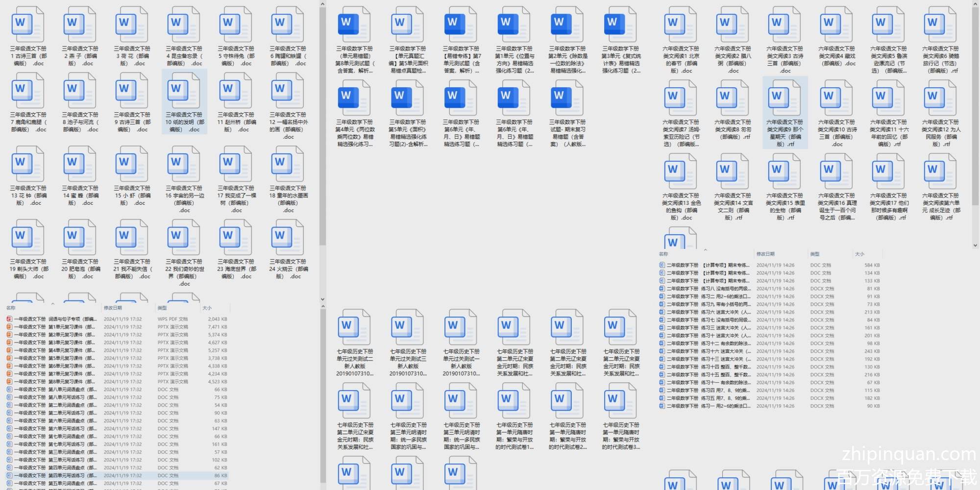Screen dimensions: 980x490
Task: Select the 584 KB 二年级数学下册 计算专项 file
Action: point(706,265)
